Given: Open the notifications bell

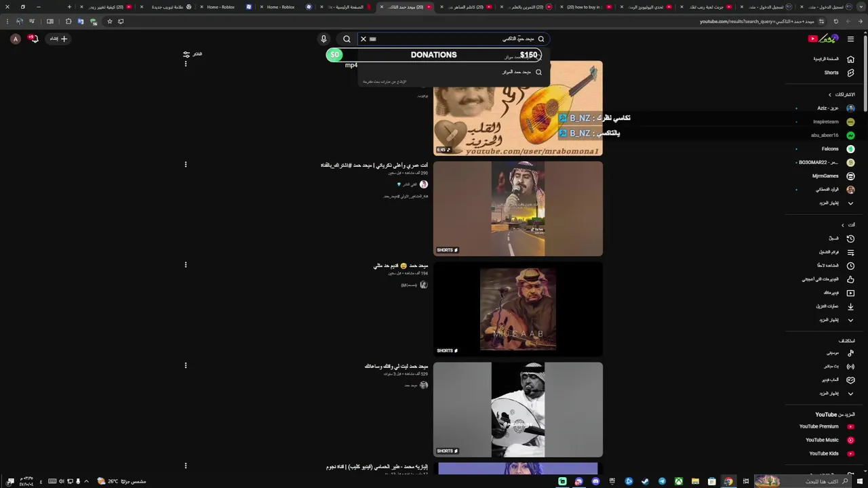Looking at the screenshot, I should click(x=33, y=39).
